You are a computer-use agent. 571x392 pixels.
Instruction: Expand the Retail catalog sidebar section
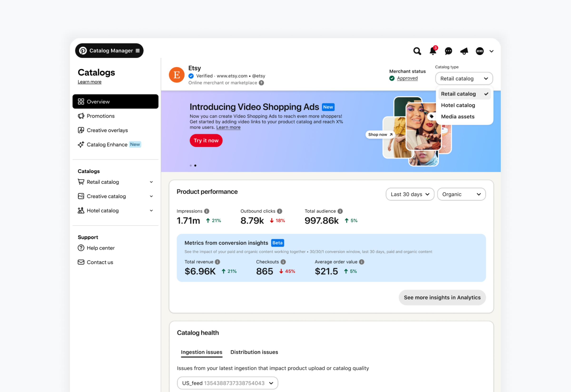click(x=151, y=182)
